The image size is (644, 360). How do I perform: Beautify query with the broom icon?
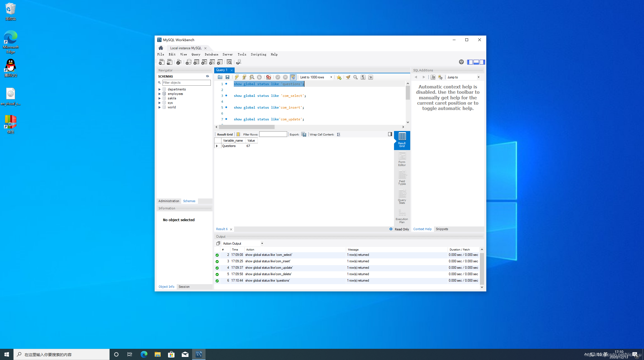348,77
